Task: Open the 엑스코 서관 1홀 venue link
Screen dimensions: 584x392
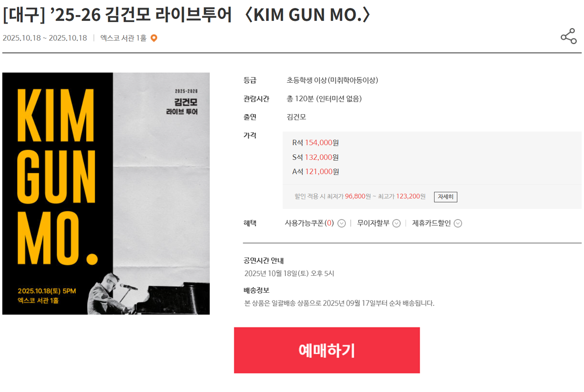Action: 123,38
